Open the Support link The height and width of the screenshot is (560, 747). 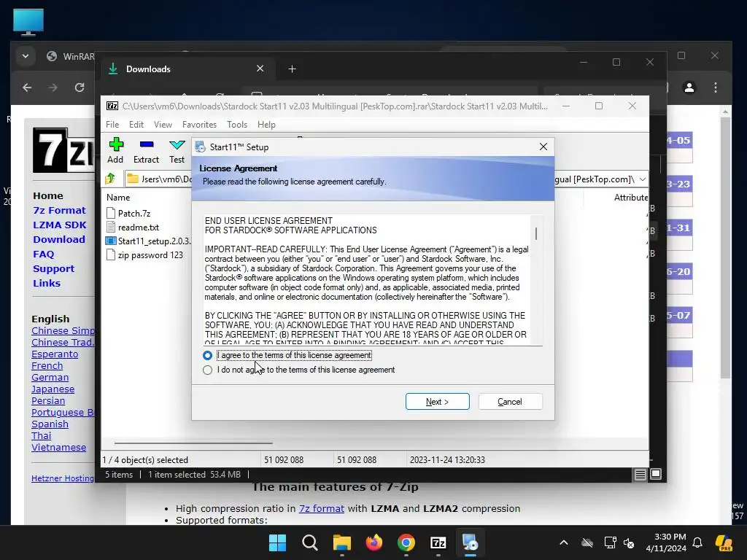(54, 268)
